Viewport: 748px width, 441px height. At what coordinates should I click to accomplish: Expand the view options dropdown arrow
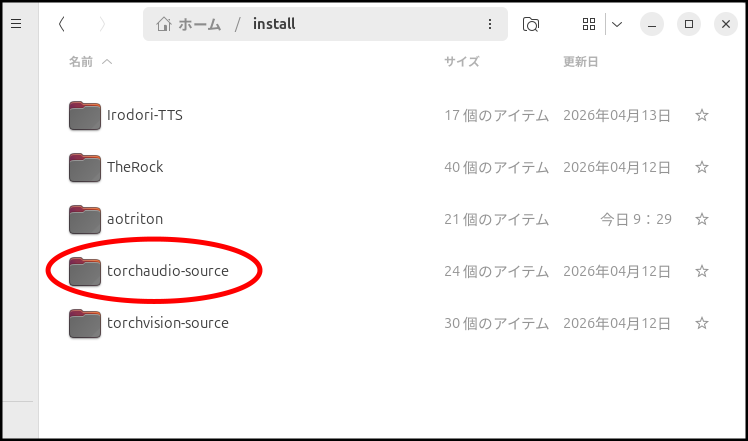617,24
